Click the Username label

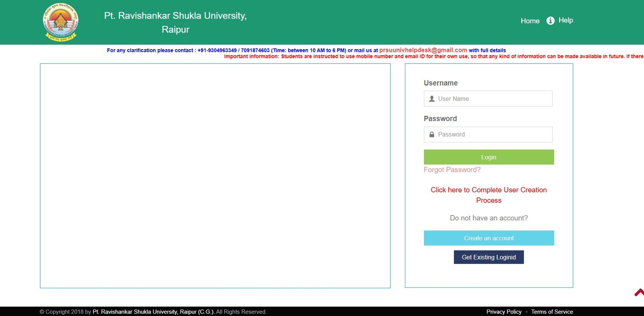click(441, 83)
